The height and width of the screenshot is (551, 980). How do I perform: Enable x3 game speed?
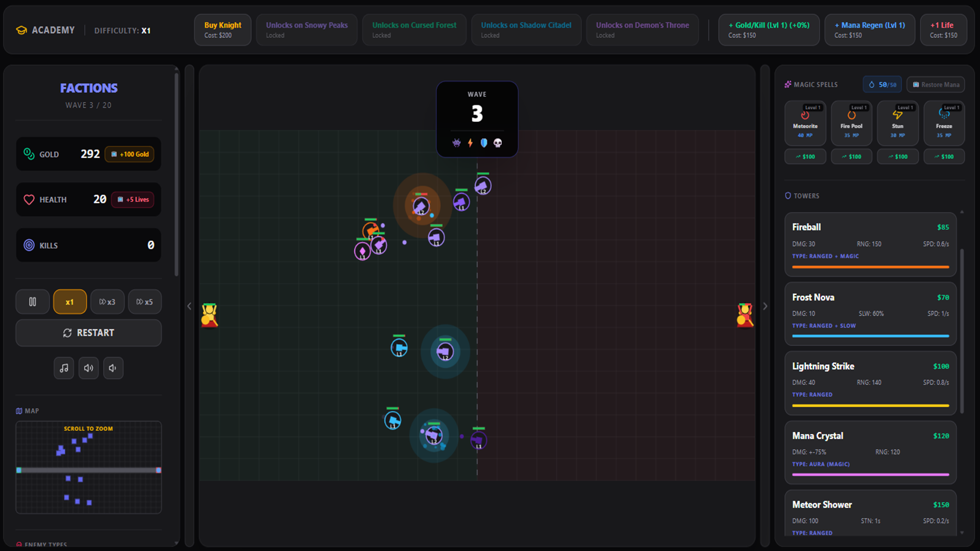(107, 302)
